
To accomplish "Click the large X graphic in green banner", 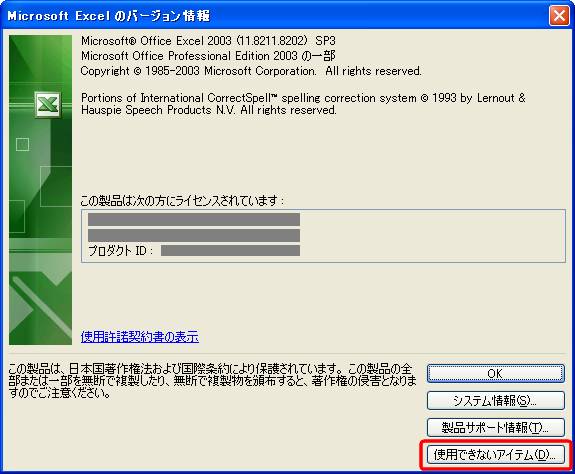I will [41, 308].
